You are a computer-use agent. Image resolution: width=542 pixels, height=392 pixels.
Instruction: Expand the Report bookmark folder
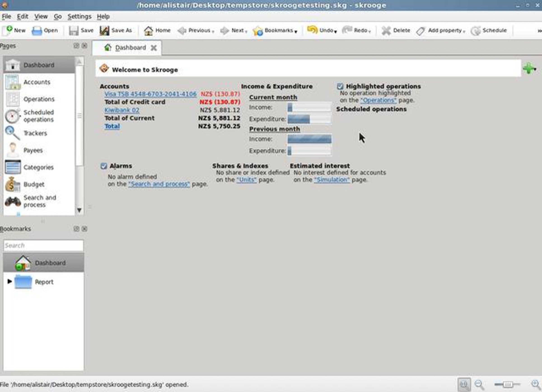pos(9,281)
